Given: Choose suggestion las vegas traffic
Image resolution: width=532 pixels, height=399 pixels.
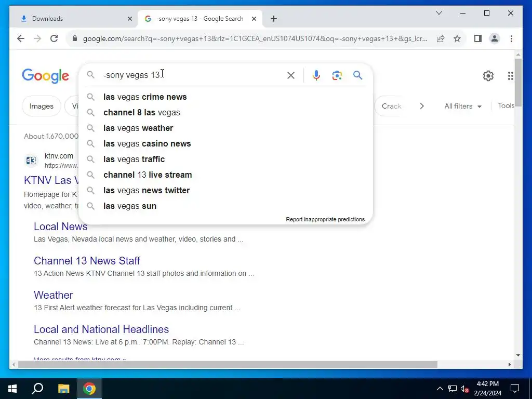Looking at the screenshot, I should [x=225, y=159].
